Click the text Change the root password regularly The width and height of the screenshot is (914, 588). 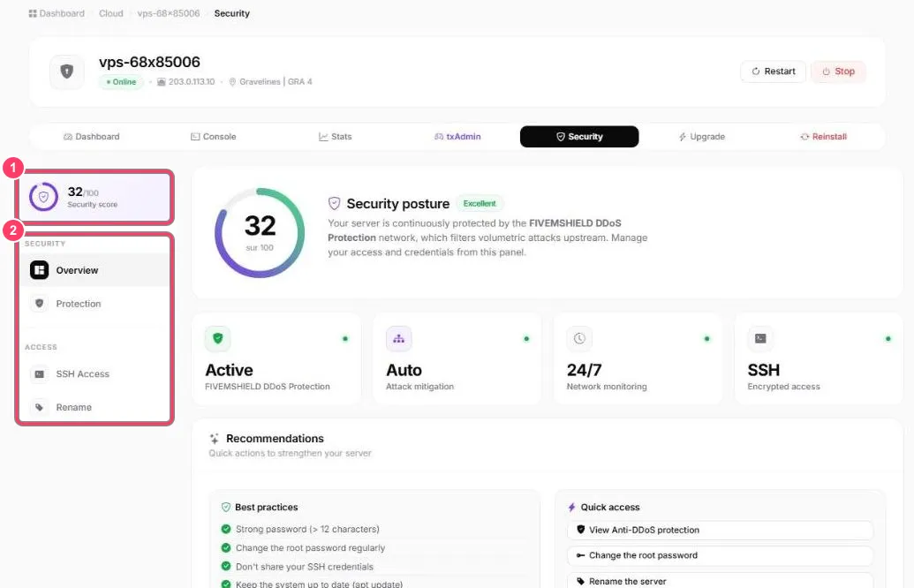click(x=310, y=547)
